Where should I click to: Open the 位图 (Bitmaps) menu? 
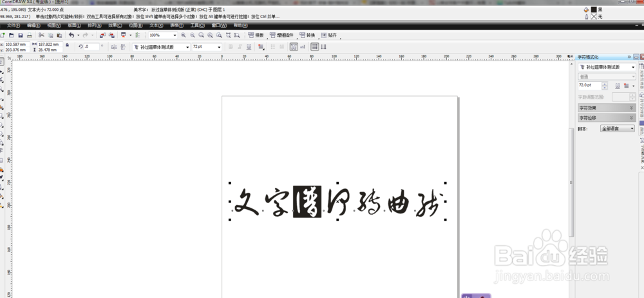[135, 26]
